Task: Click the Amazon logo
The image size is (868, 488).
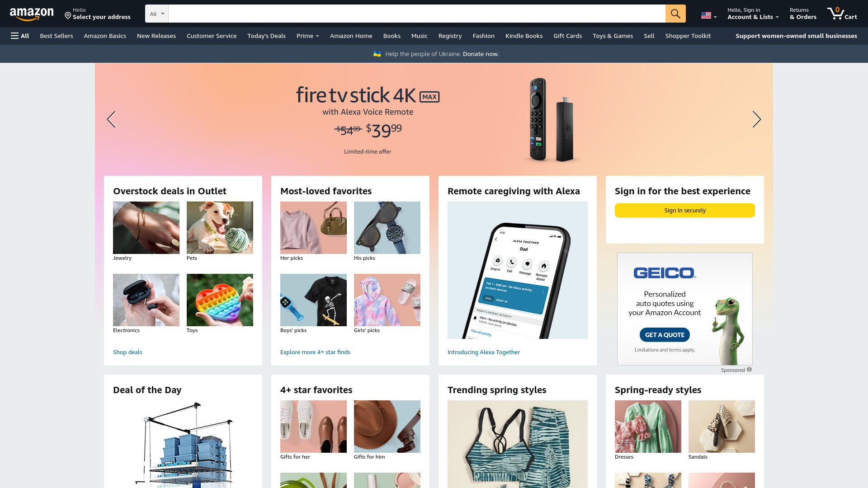Action: (32, 14)
